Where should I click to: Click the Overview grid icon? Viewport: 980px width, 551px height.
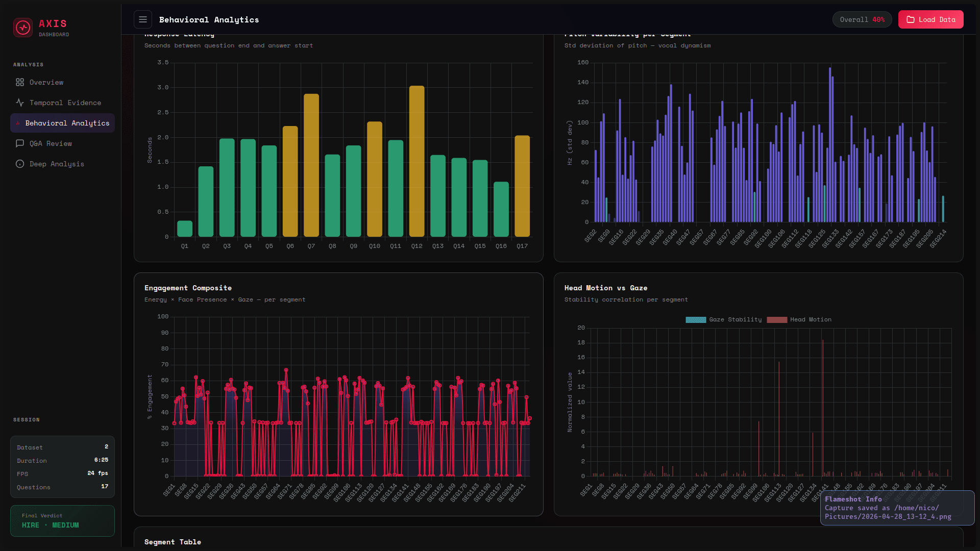pyautogui.click(x=20, y=82)
